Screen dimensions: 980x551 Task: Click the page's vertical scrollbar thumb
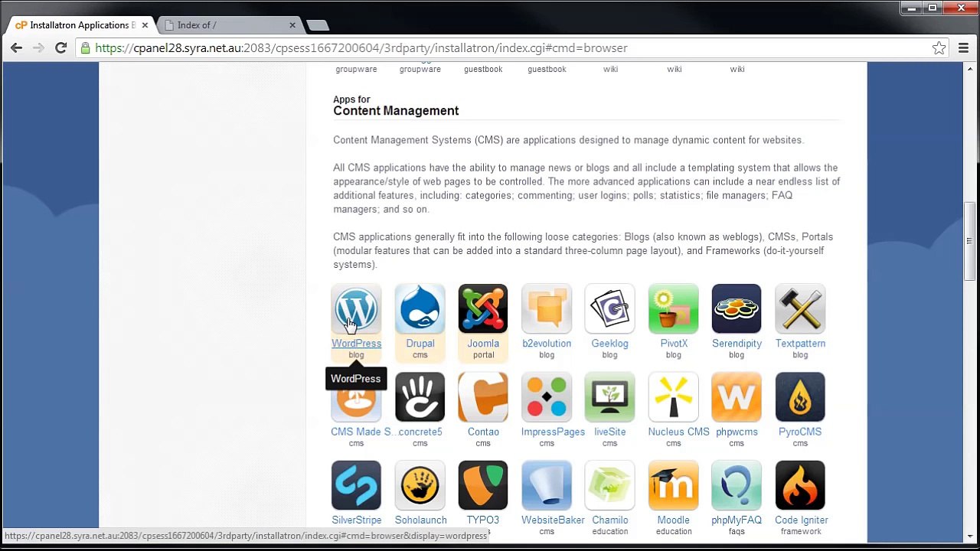pos(969,241)
